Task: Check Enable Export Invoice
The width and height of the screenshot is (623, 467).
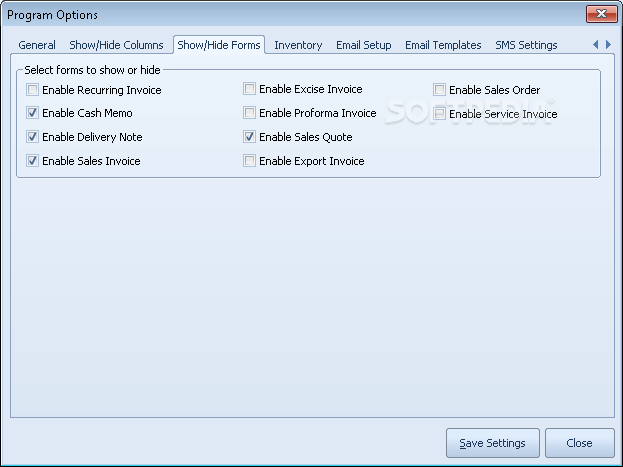Action: (250, 161)
